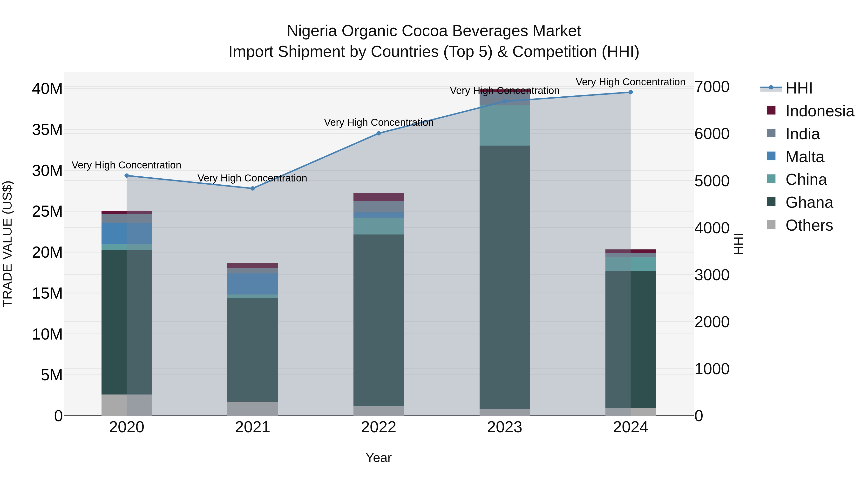Screen dimensions: 868x488
Task: Click the Others legend color swatch
Action: (x=771, y=225)
